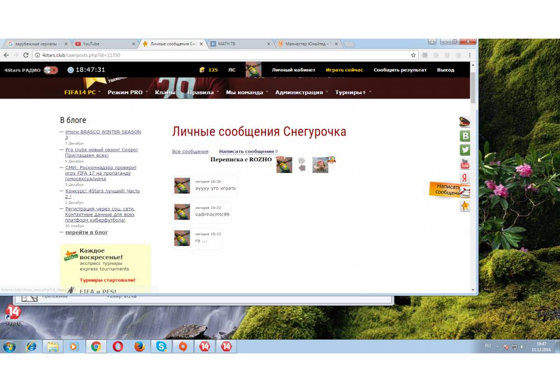Expand the Режим PRO dropdown menu
The width and height of the screenshot is (560, 392).
(128, 92)
